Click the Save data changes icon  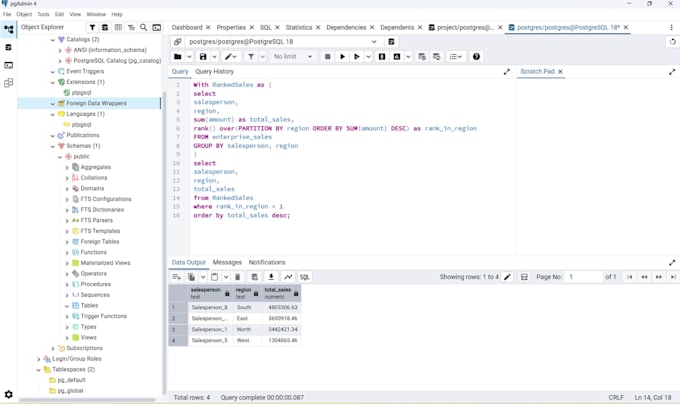(x=255, y=277)
